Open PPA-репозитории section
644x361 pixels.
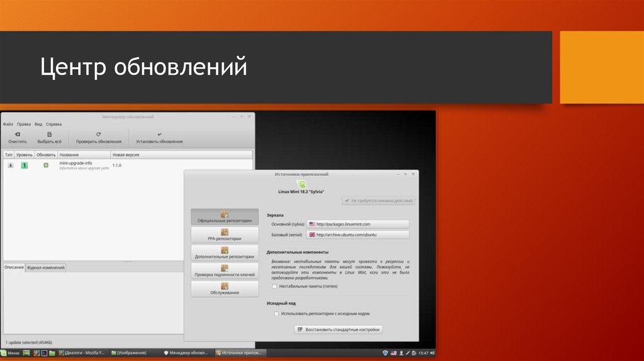tap(225, 235)
